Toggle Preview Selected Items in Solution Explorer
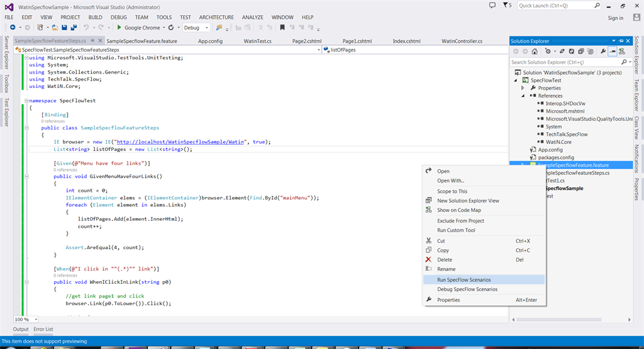Screen dimensions: 644x349 click(x=612, y=52)
